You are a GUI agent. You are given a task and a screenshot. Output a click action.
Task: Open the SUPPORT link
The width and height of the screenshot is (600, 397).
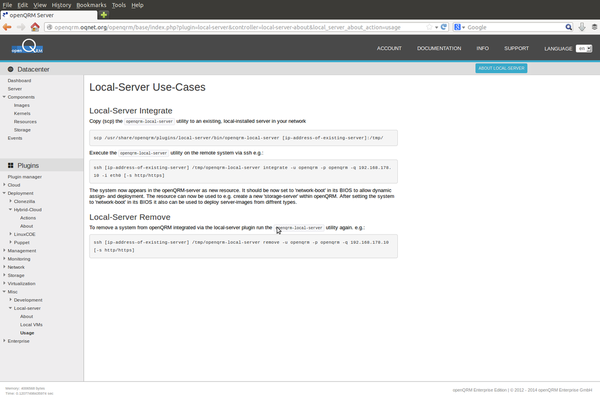click(516, 48)
